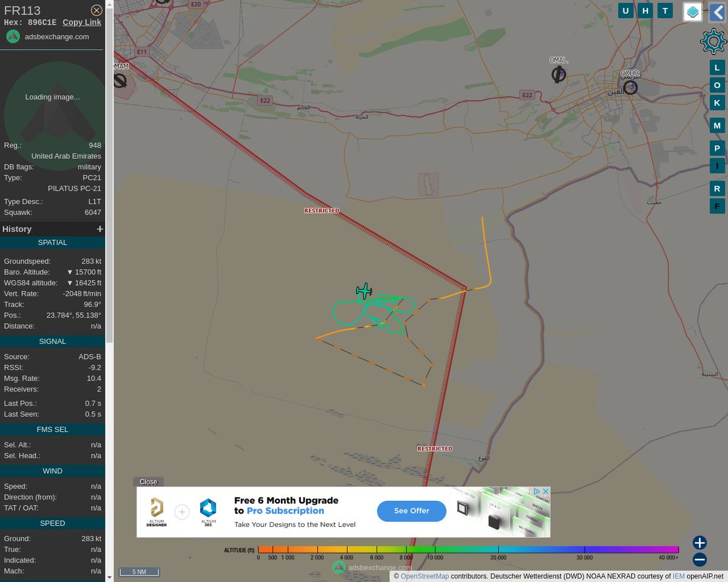The width and height of the screenshot is (728, 582).
Task: Open the map layers selector icon
Action: click(x=693, y=12)
